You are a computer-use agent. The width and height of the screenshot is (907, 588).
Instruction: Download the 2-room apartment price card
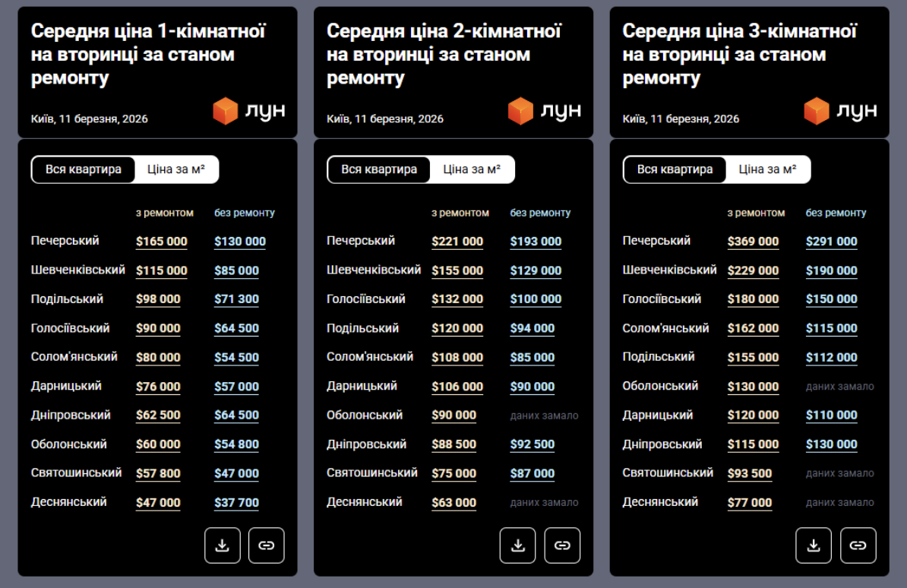click(517, 545)
